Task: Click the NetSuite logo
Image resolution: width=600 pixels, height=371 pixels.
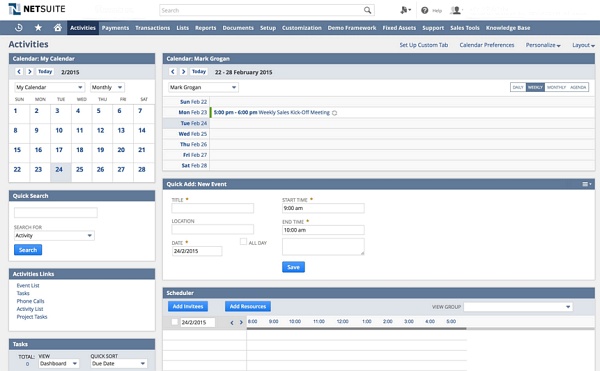Action: [37, 9]
